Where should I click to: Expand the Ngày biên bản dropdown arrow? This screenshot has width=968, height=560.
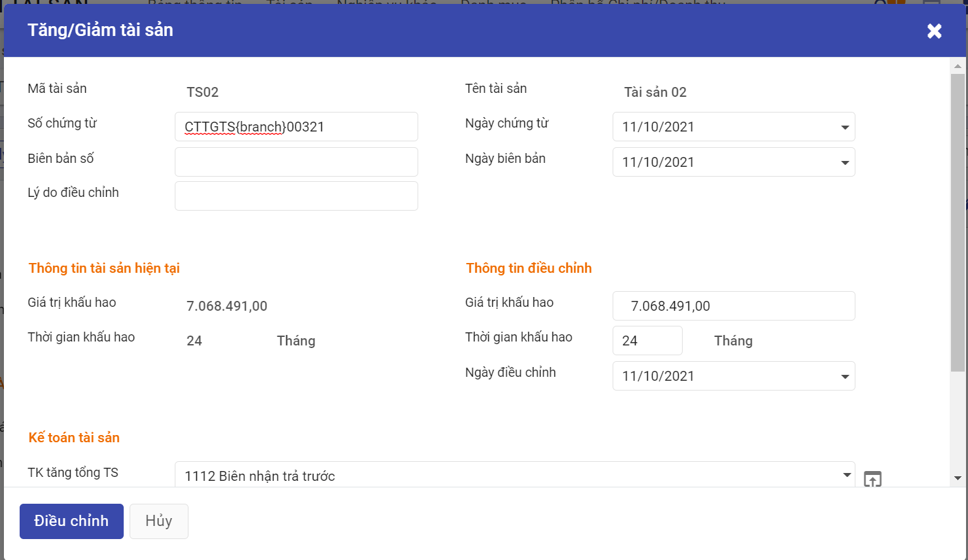click(845, 162)
